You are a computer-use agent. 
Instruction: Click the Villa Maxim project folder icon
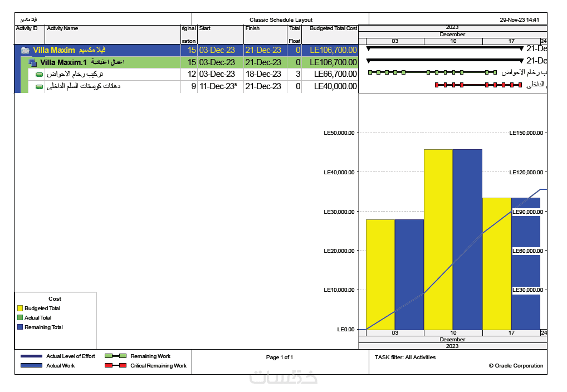coord(25,50)
